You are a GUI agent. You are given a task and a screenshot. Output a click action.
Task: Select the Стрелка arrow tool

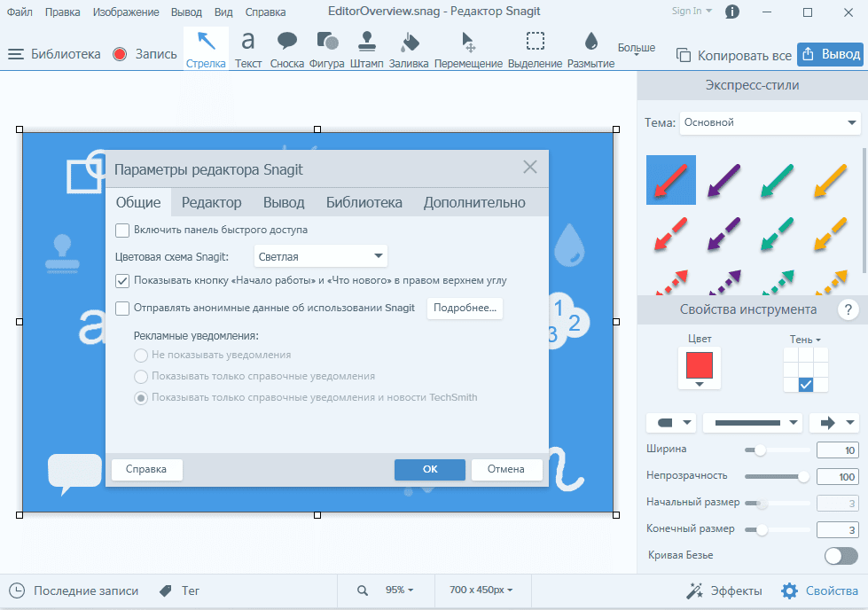pos(206,49)
